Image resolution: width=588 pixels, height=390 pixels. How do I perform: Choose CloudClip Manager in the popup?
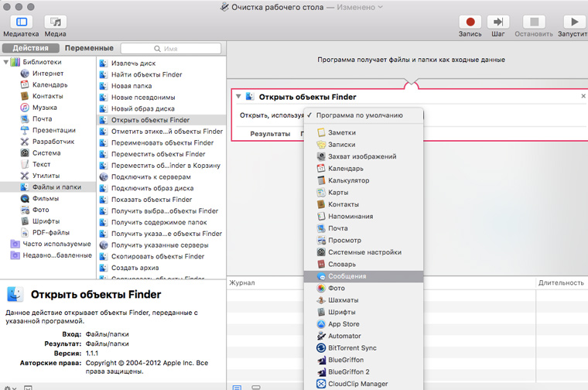364,384
